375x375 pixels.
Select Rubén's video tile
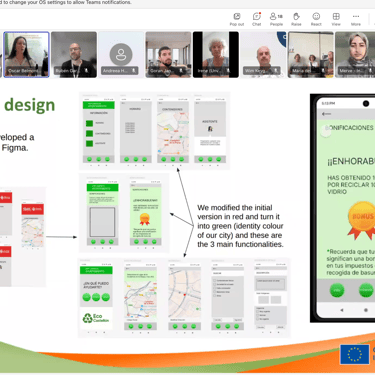pos(74,55)
